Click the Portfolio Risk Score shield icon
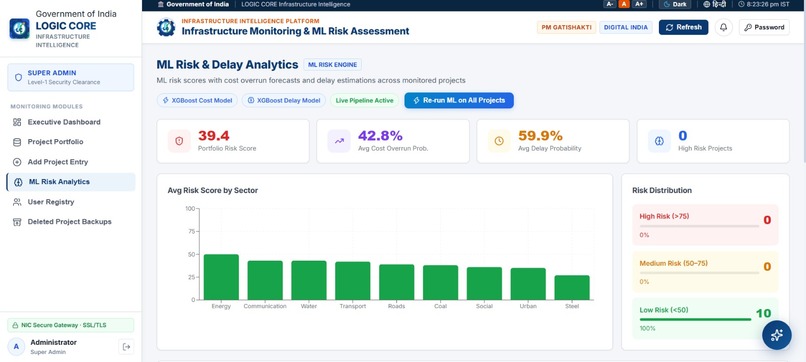The height and width of the screenshot is (362, 806). pyautogui.click(x=179, y=141)
